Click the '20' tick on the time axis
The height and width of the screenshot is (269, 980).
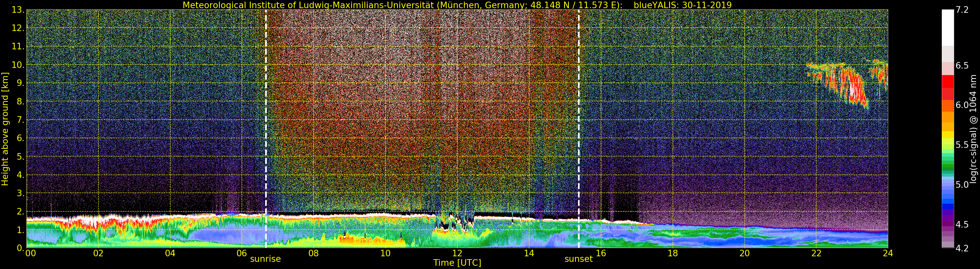click(x=745, y=253)
